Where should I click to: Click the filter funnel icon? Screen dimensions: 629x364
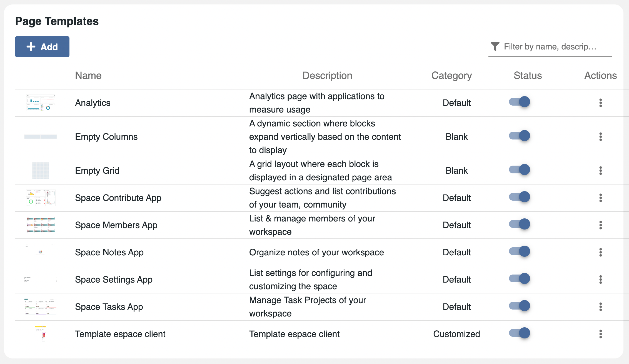[x=495, y=47]
